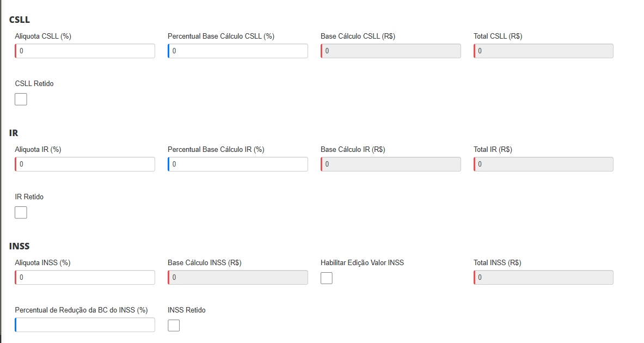Focus the Aliquota IR (%) input
Screen dimensions: 644x343
85,164
